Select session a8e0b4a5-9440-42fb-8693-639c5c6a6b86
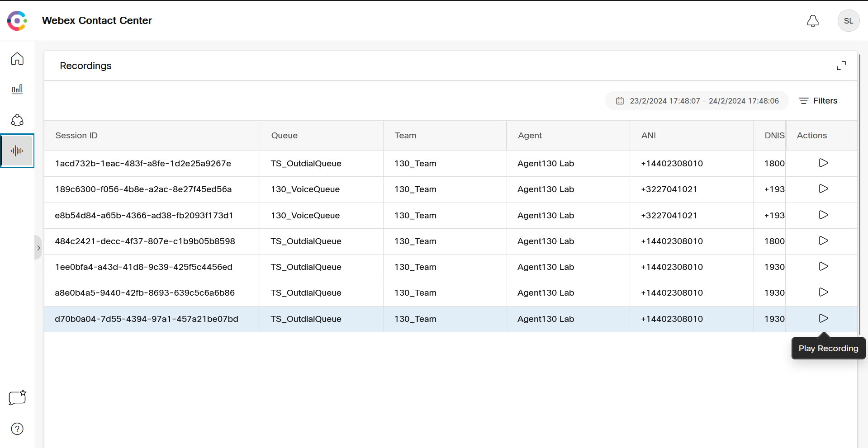This screenshot has width=868, height=448. [145, 293]
